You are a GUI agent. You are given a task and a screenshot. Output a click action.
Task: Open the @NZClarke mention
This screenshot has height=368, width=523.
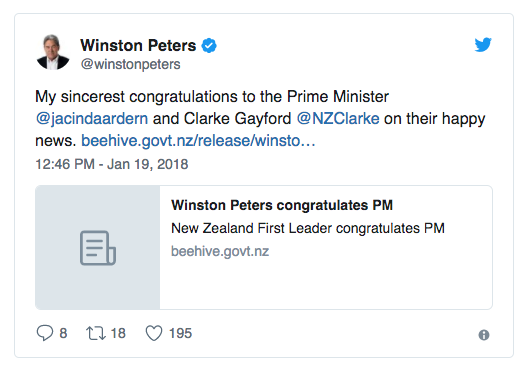(x=338, y=118)
